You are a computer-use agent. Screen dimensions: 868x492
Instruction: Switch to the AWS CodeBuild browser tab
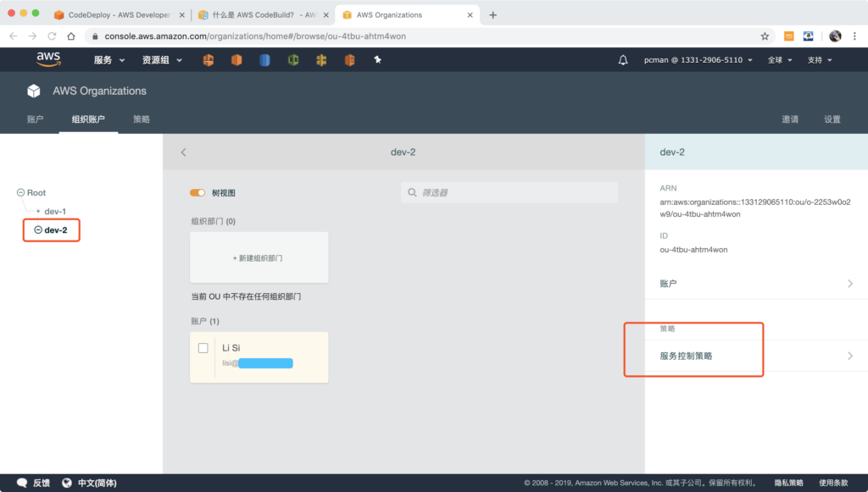point(263,15)
